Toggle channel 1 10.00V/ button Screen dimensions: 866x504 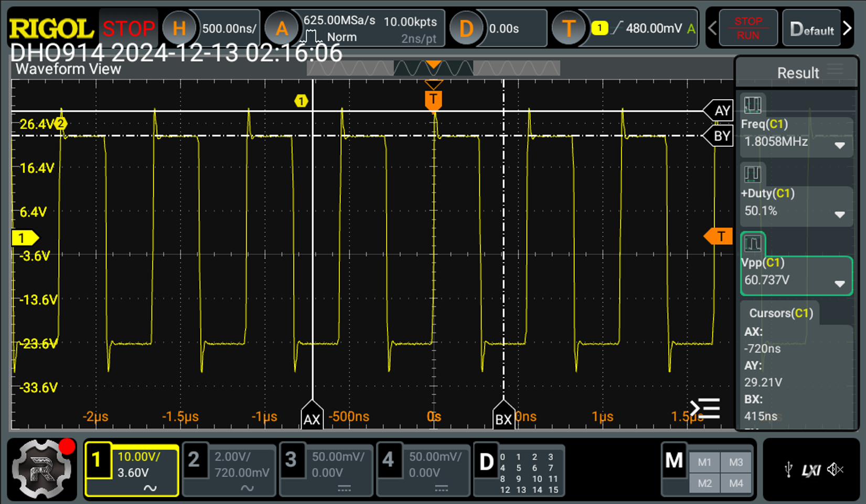132,469
